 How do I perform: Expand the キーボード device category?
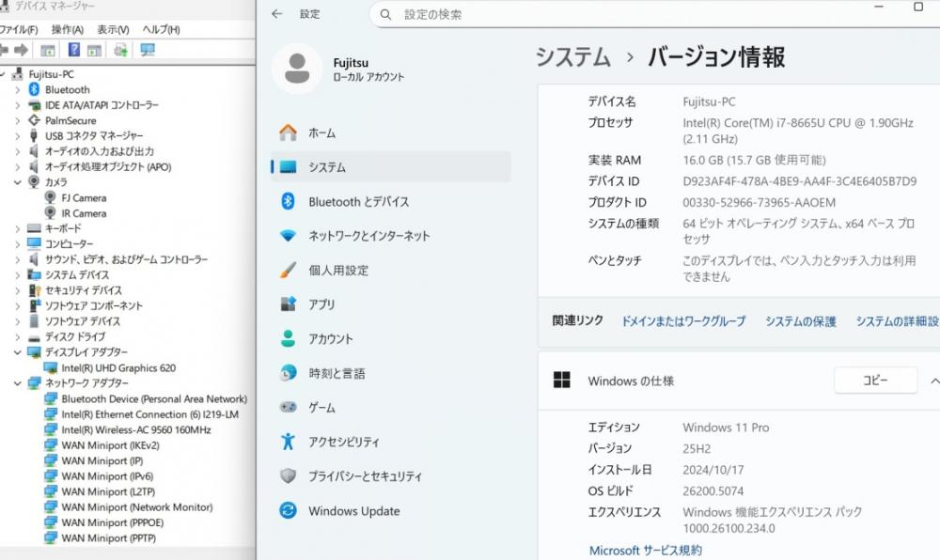click(17, 228)
